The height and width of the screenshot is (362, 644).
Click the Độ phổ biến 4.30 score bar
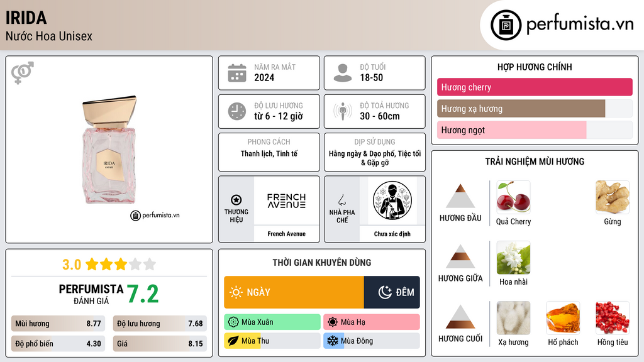58,344
